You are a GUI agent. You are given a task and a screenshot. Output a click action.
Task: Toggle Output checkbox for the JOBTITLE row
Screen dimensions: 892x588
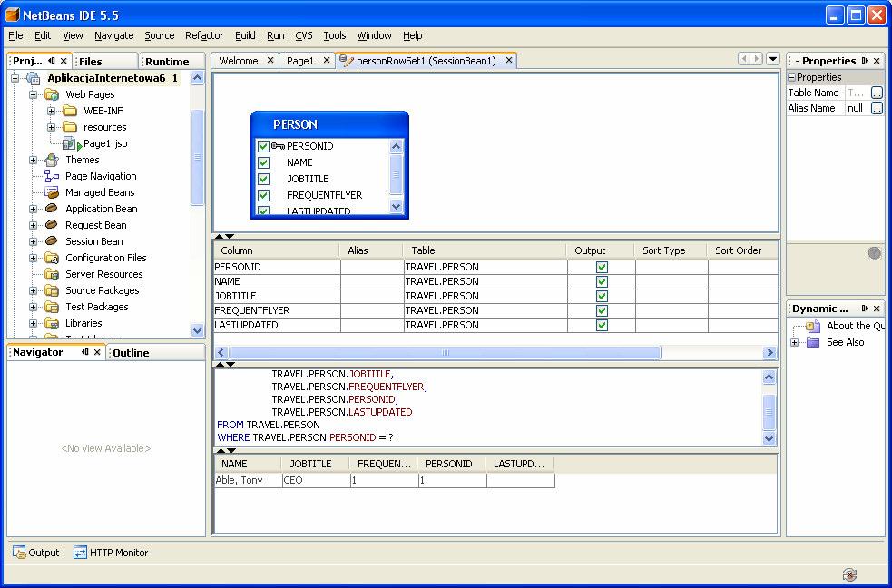click(602, 297)
